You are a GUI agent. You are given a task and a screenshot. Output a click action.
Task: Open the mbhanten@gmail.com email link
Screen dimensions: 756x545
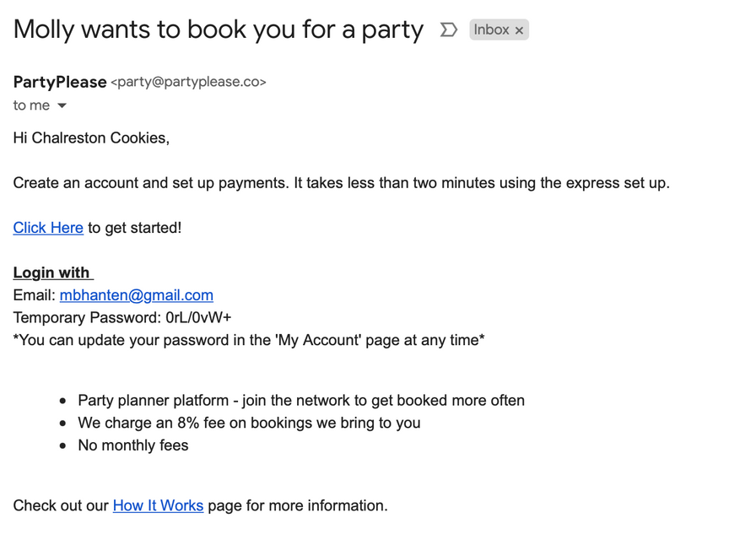[x=137, y=295]
